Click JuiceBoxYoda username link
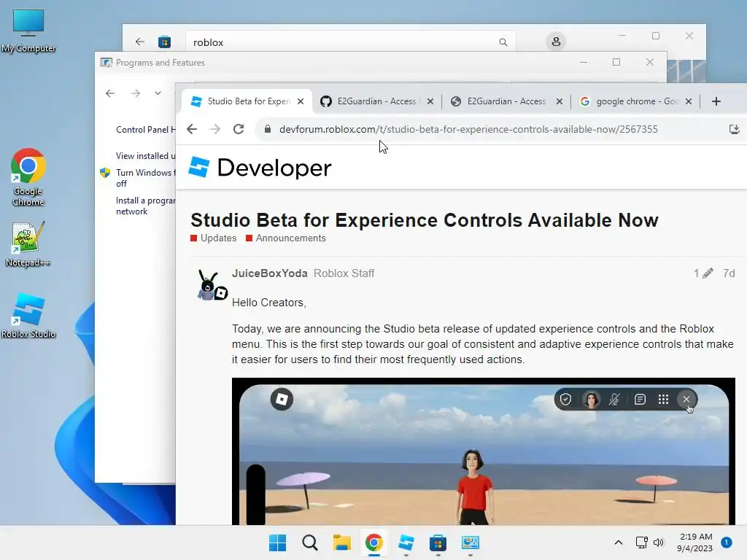This screenshot has width=747, height=560. point(270,273)
